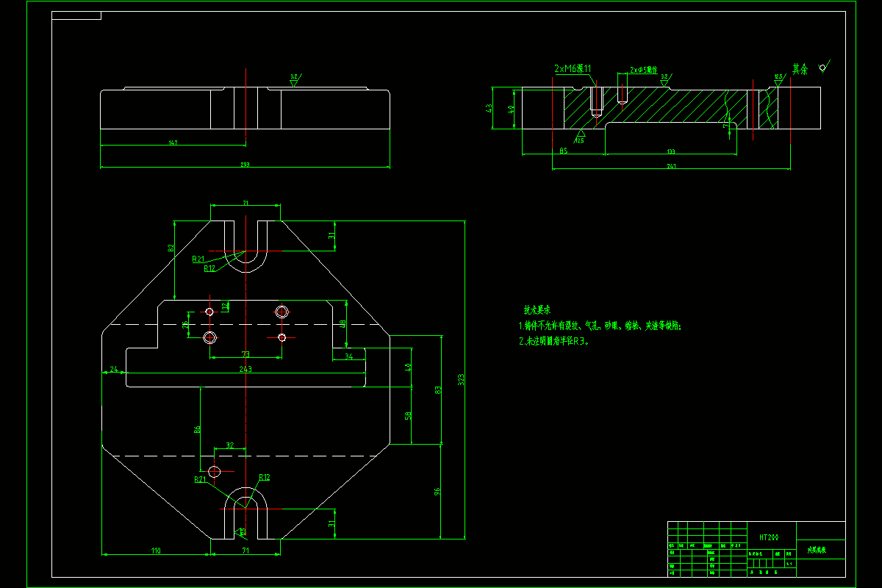The width and height of the screenshot is (882, 588).
Task: Click the 133 dimension under section view
Action: pos(670,151)
